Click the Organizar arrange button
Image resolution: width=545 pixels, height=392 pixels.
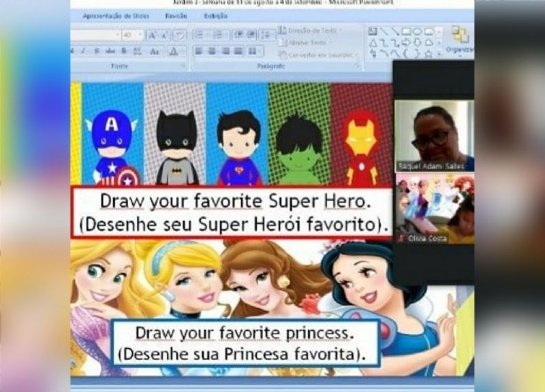461,40
